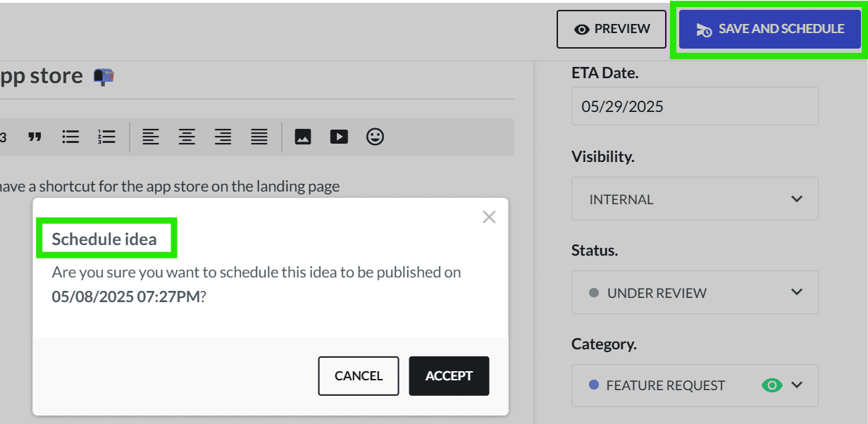Toggle the green eye visibility icon on Category

pyautogui.click(x=773, y=385)
